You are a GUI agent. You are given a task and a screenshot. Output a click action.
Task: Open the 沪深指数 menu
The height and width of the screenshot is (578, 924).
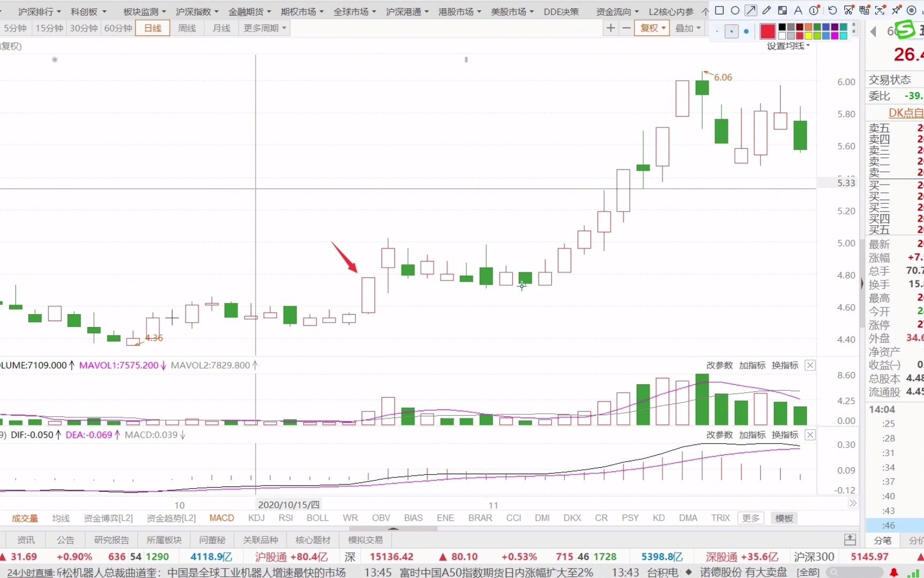coord(197,11)
